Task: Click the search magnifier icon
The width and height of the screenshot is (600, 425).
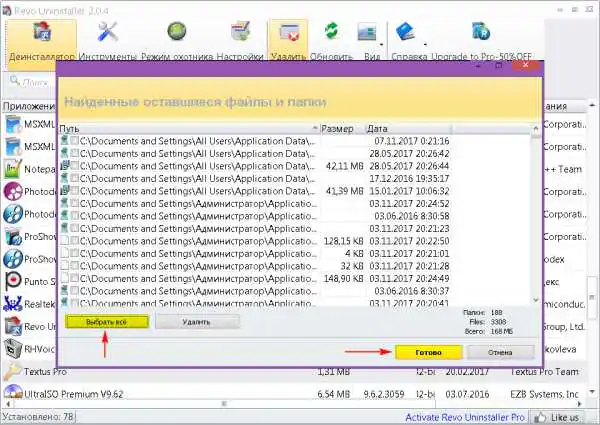Action: click(x=15, y=81)
